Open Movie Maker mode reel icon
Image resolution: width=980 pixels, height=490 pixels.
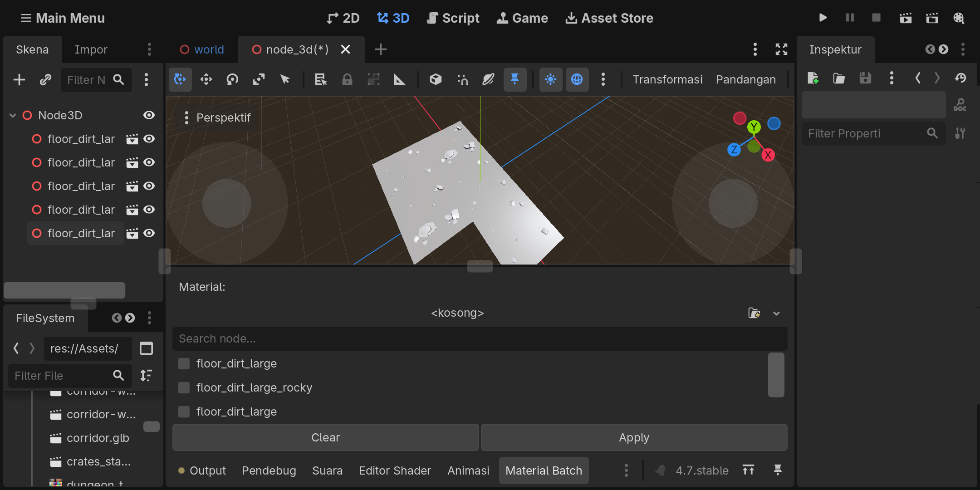959,18
